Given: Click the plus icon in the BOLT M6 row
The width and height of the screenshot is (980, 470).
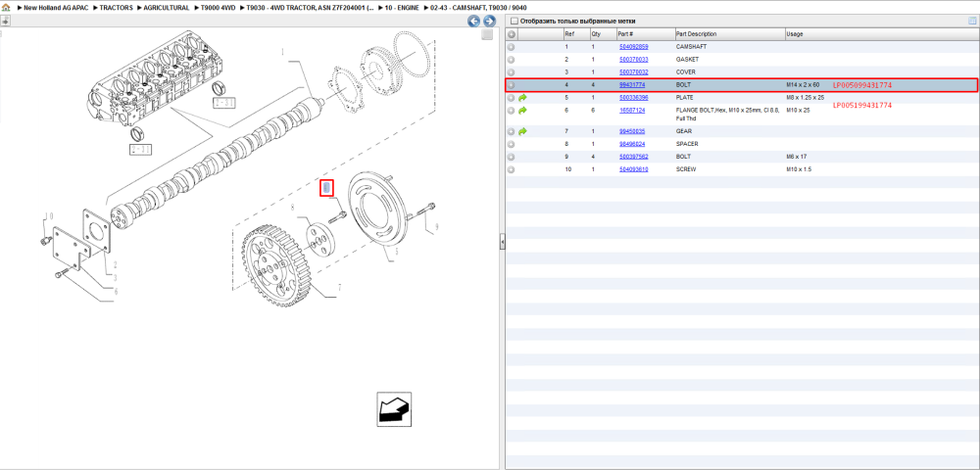Looking at the screenshot, I should click(x=511, y=157).
